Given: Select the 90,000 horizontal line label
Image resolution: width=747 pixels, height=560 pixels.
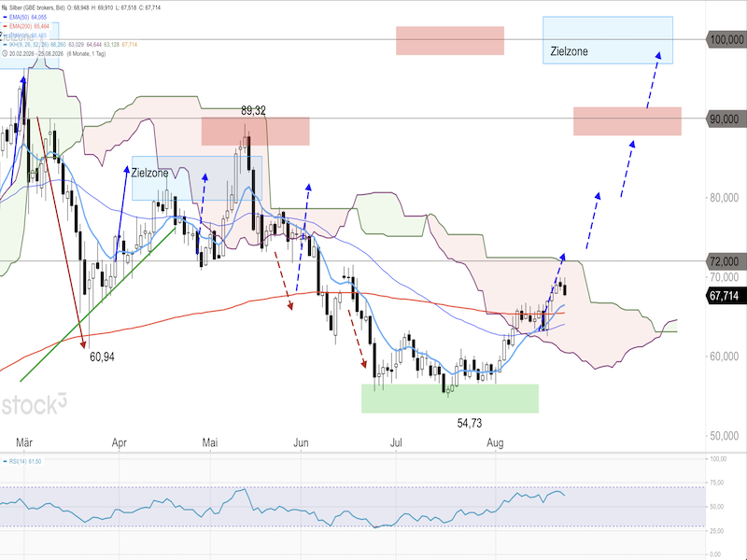Looking at the screenshot, I should tap(725, 119).
